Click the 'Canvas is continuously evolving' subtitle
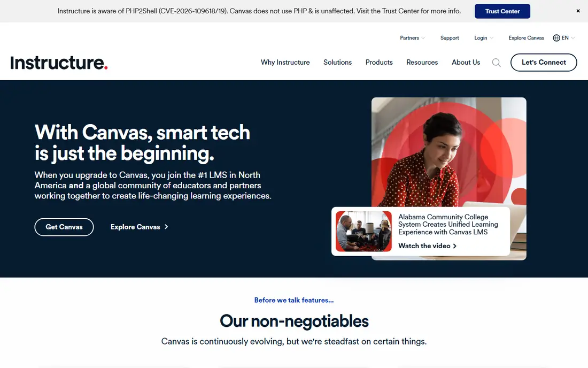Viewport: 588px width, 368px height. tap(294, 341)
